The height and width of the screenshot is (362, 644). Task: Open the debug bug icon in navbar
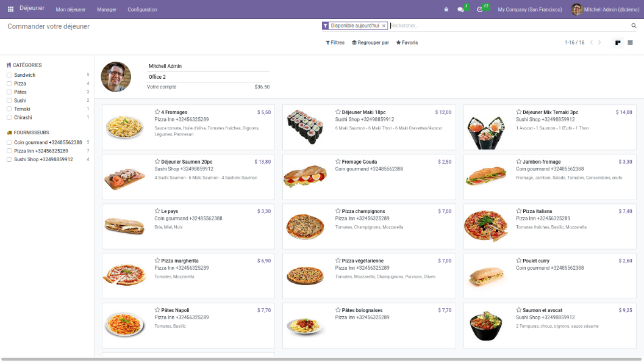446,10
